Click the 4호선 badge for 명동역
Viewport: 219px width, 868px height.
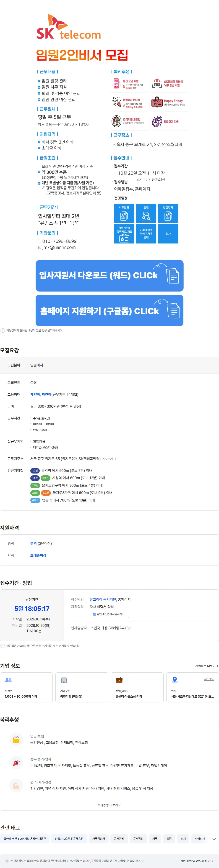[35, 500]
